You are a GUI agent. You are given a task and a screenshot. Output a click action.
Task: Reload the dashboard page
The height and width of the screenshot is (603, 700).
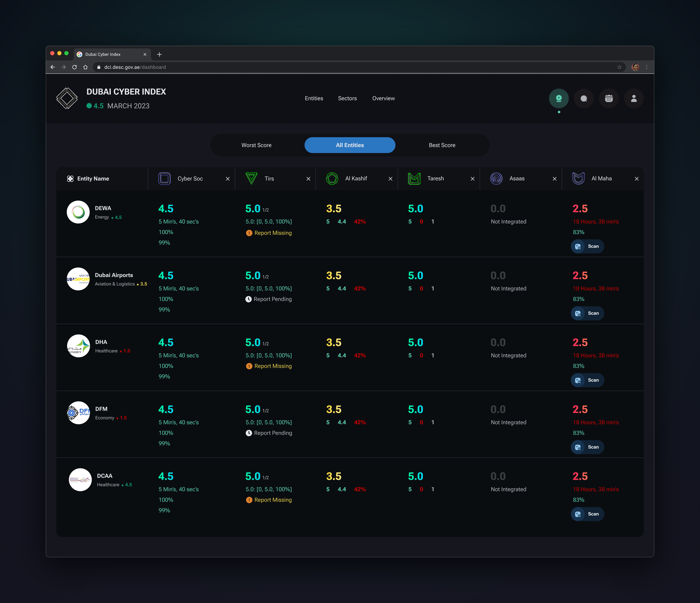(74, 67)
